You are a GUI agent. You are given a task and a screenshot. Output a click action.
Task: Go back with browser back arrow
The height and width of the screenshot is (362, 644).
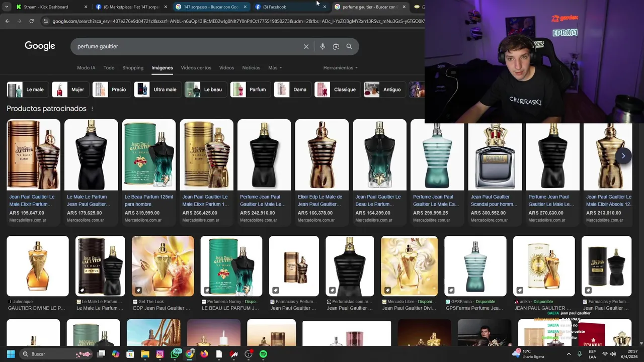[x=7, y=21]
